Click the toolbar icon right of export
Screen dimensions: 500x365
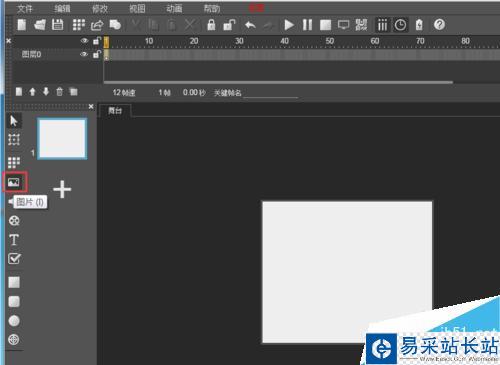115,25
